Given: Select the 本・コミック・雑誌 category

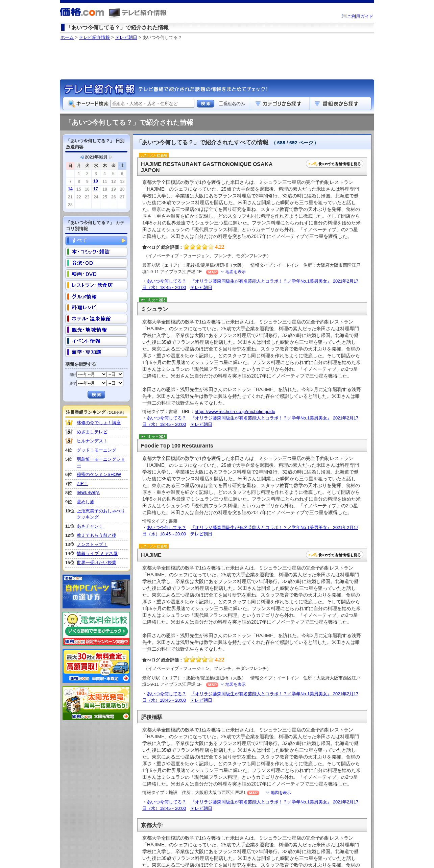Looking at the screenshot, I should click(x=96, y=252).
